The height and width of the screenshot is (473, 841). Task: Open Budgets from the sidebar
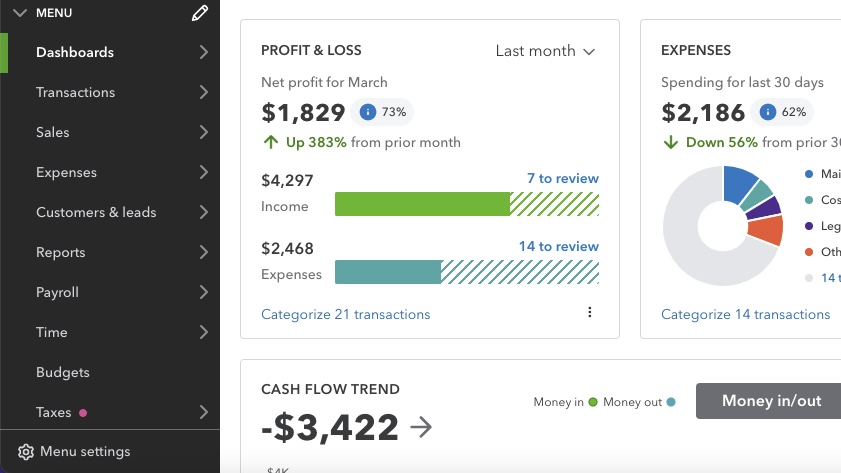pyautogui.click(x=63, y=372)
